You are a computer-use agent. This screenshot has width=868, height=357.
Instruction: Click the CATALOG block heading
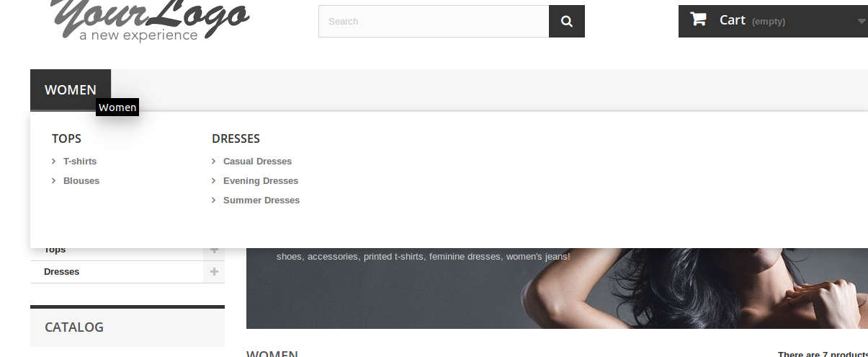pos(74,327)
